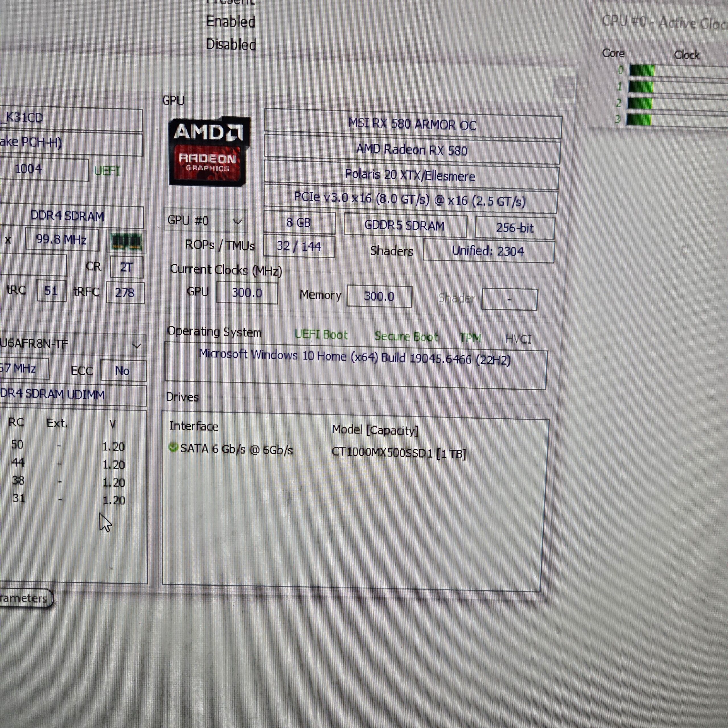This screenshot has height=728, width=728.
Task: Click the Unified: 2304 shaders field
Action: pyautogui.click(x=488, y=251)
